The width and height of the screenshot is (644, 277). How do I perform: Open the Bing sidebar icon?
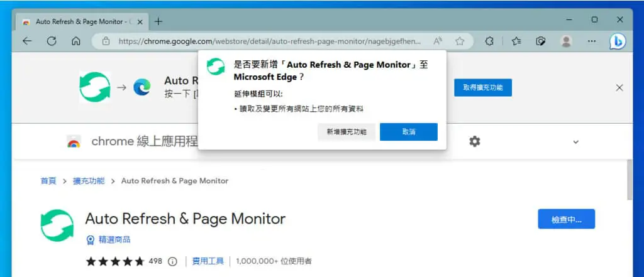[x=618, y=41]
